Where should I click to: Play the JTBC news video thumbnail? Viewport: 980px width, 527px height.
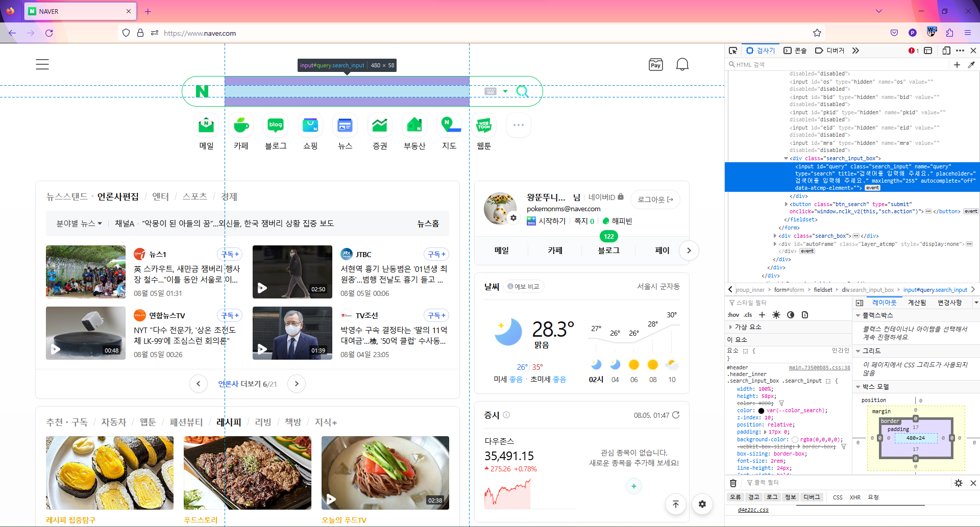(x=292, y=272)
